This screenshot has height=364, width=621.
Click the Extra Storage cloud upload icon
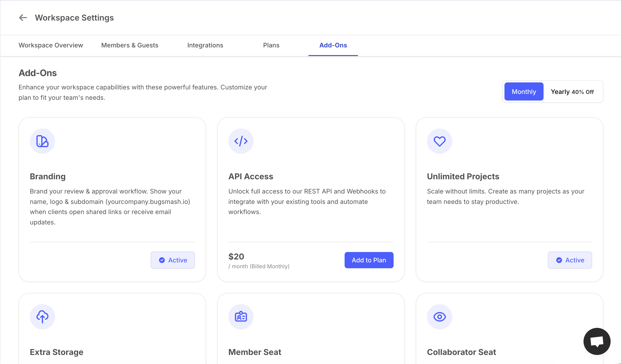42,317
